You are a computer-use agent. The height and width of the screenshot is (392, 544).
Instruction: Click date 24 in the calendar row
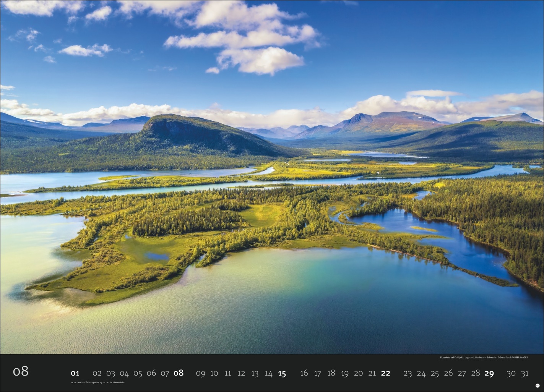coord(421,373)
